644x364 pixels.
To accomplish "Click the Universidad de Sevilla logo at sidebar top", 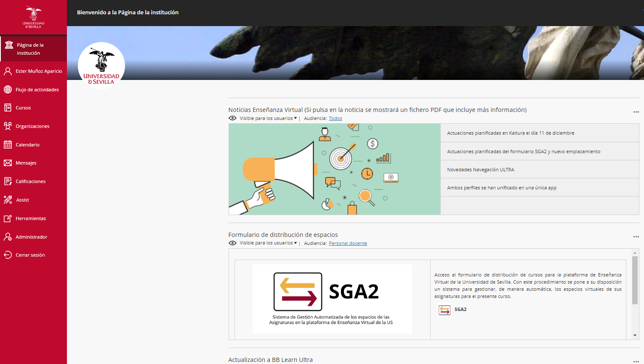I will coord(33,17).
